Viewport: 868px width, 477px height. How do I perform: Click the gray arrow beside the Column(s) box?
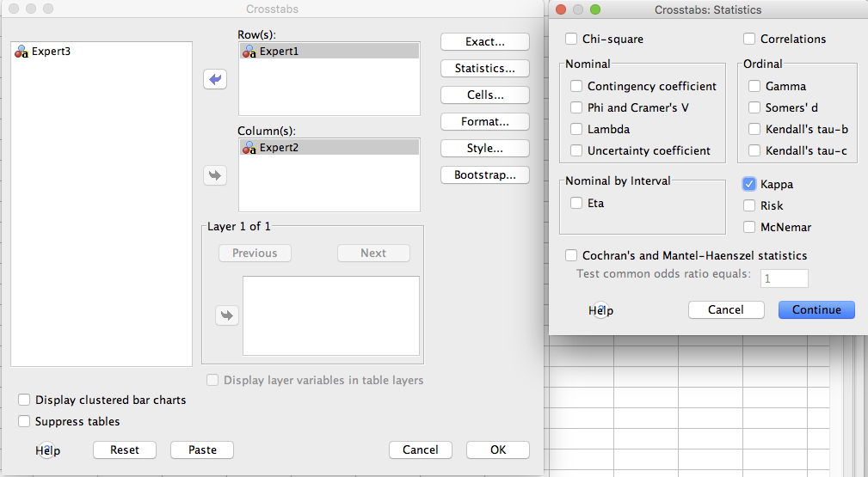(x=215, y=175)
